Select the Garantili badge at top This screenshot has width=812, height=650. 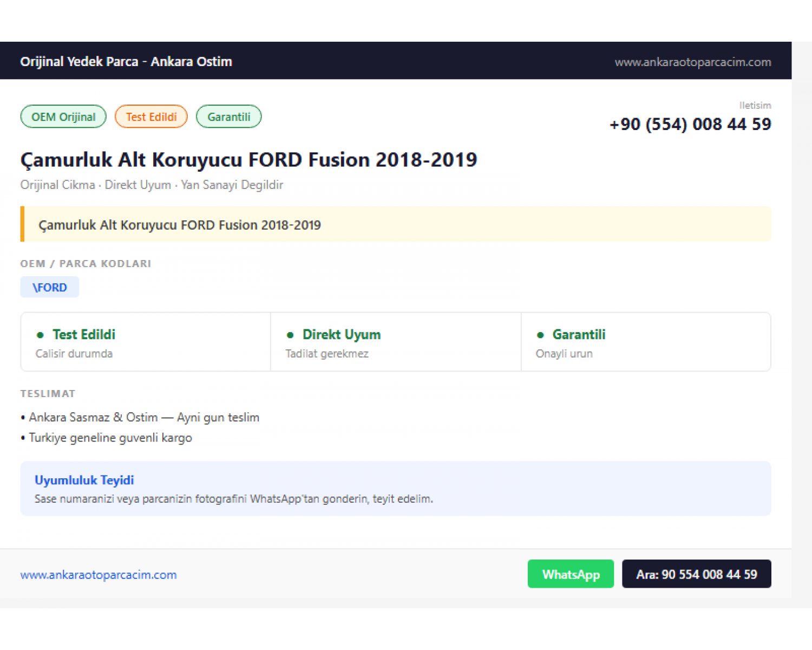pos(228,116)
